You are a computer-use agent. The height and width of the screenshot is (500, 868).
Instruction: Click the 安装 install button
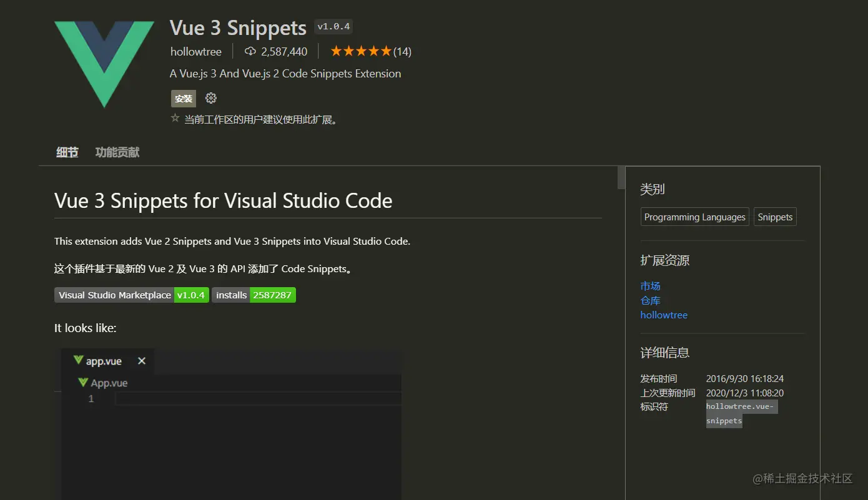pyautogui.click(x=184, y=99)
